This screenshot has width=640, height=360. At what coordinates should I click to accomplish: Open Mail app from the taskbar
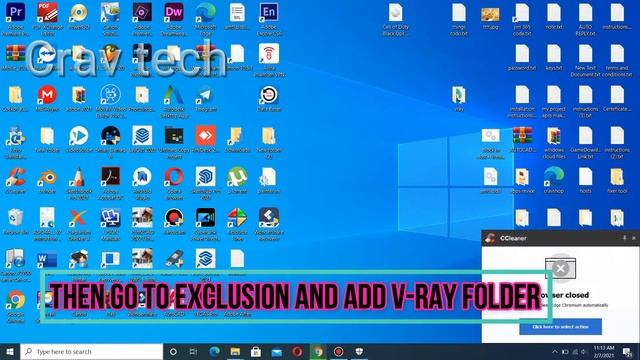tap(277, 351)
